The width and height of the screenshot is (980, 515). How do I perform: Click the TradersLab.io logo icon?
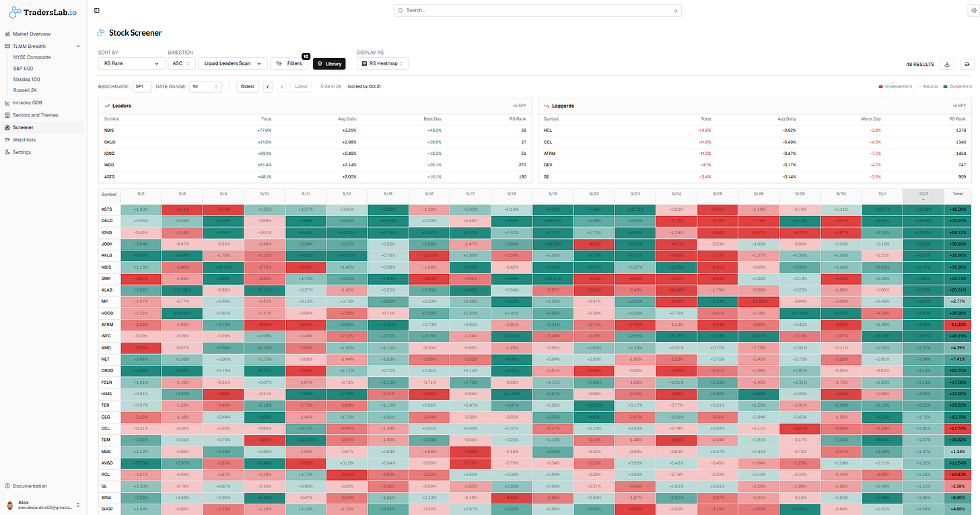coord(14,11)
